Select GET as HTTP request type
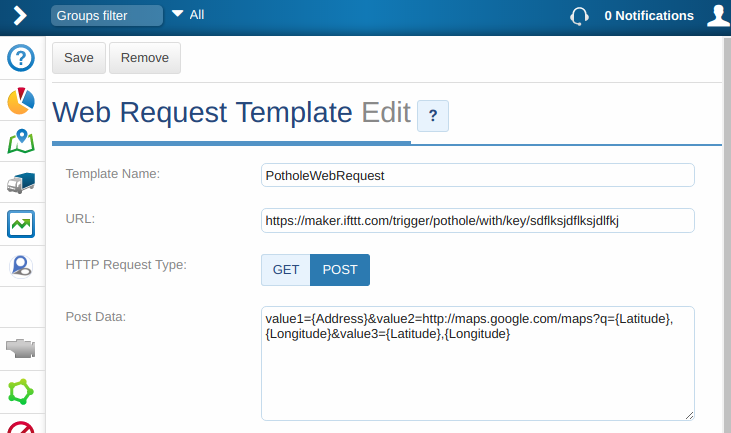This screenshot has height=433, width=731. (x=286, y=270)
